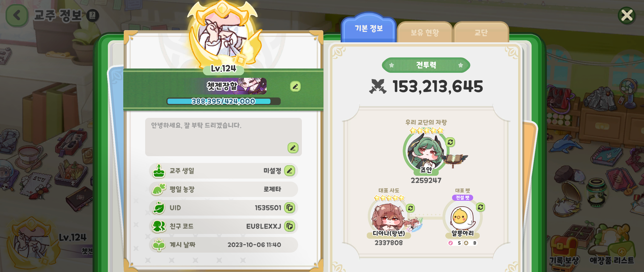Switch to the 보유 현황 tab

point(425,32)
